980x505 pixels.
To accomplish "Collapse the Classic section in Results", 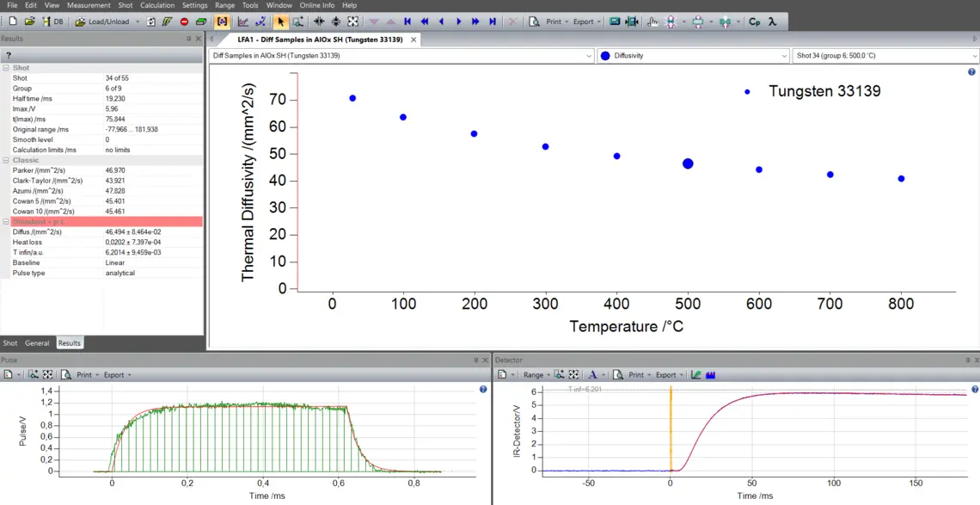I will tap(6, 160).
